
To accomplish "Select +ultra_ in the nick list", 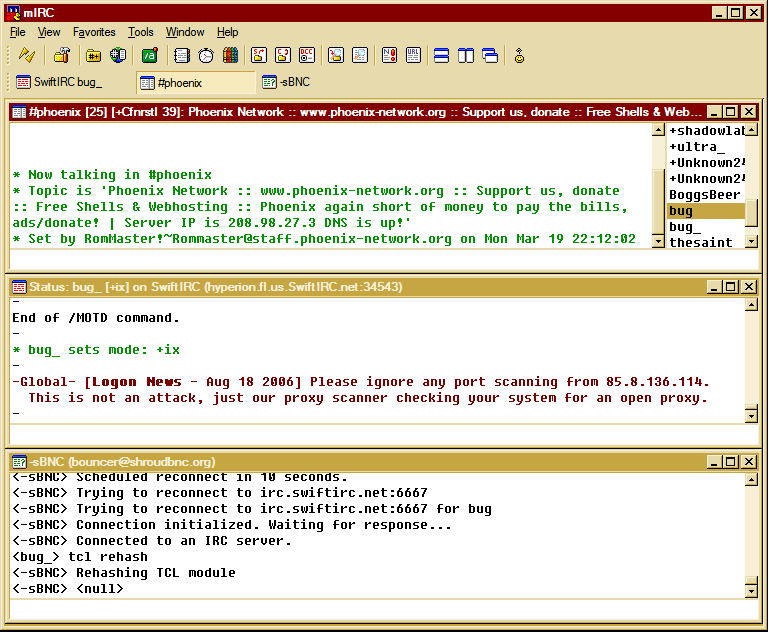I will [706, 147].
